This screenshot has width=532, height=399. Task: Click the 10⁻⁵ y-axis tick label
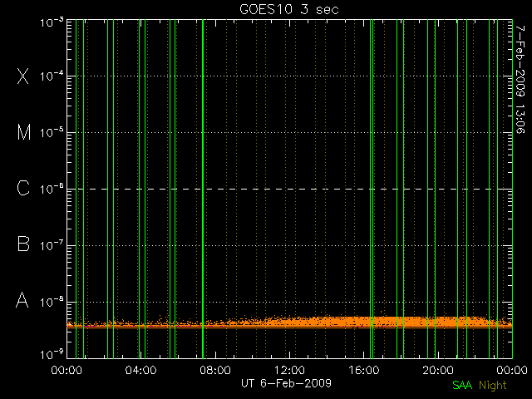[52, 132]
